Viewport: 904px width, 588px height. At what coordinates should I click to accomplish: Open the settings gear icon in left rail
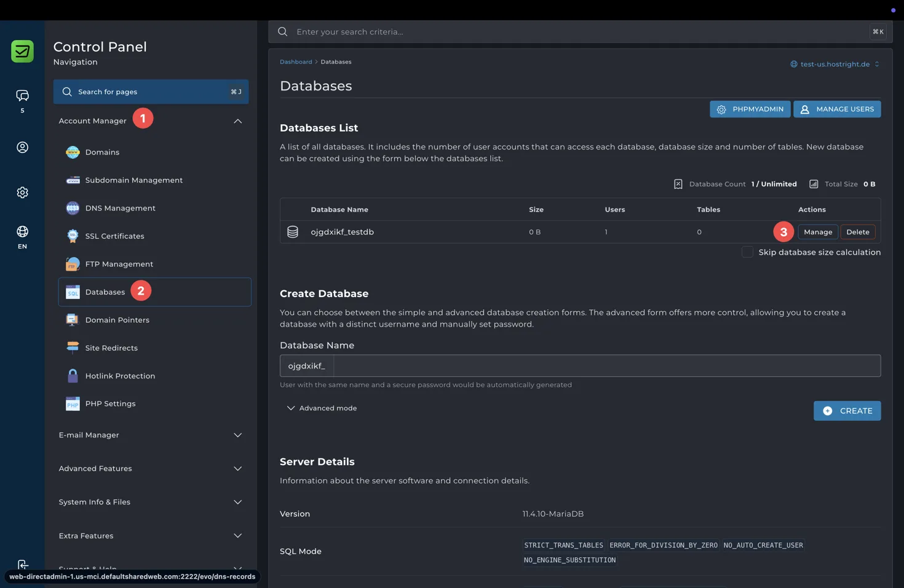point(22,193)
